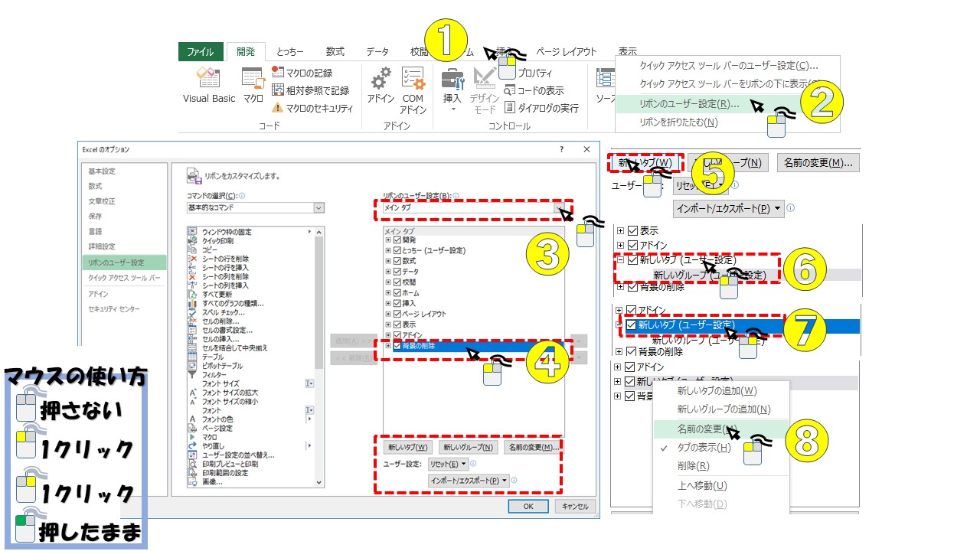Toggle the 挿入 checkbox in main tabs list

coord(397,304)
